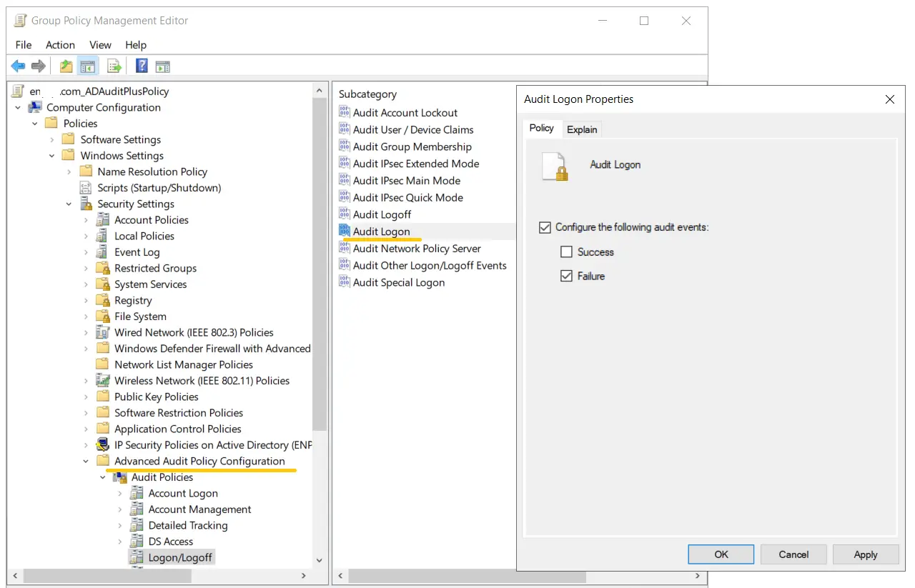Click the Back navigation arrow

(x=18, y=66)
